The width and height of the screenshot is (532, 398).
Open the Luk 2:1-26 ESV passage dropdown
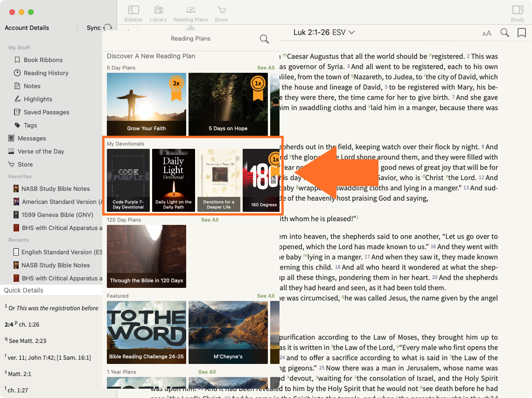[x=324, y=33]
